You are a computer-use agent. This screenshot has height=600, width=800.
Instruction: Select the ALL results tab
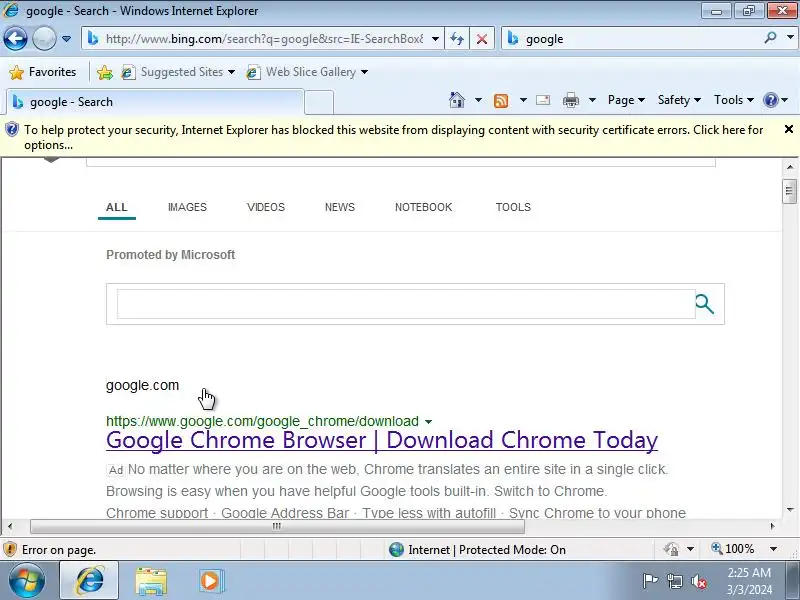116,207
